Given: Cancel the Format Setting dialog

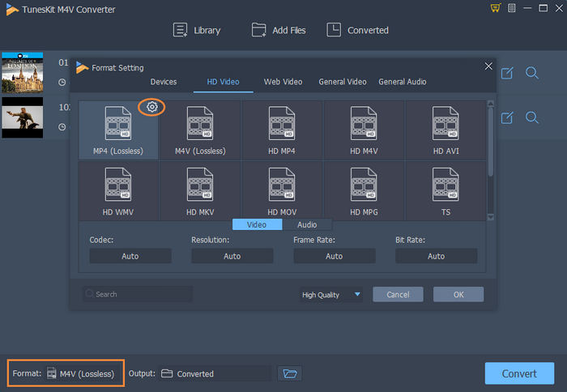Looking at the screenshot, I should click(398, 294).
